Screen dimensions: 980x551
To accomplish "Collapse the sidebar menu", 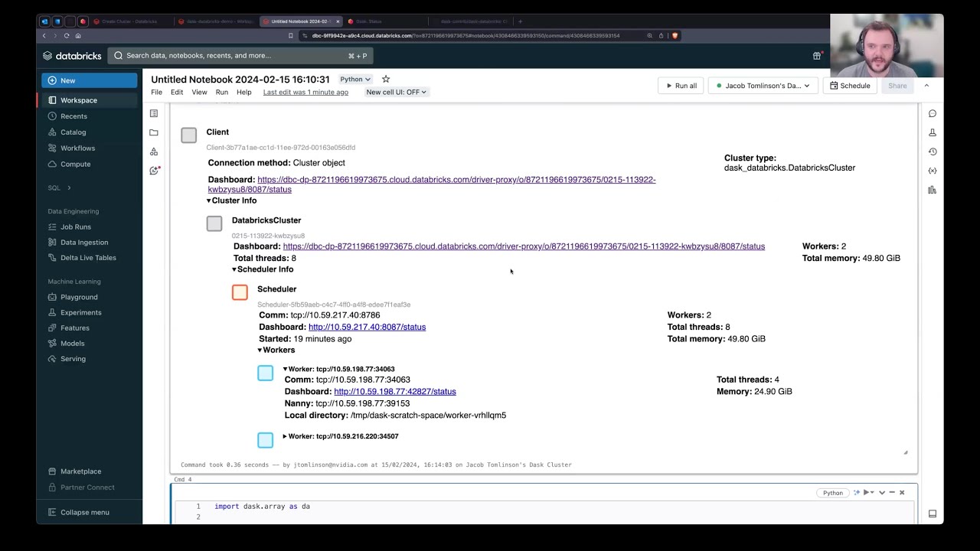I will tap(84, 512).
